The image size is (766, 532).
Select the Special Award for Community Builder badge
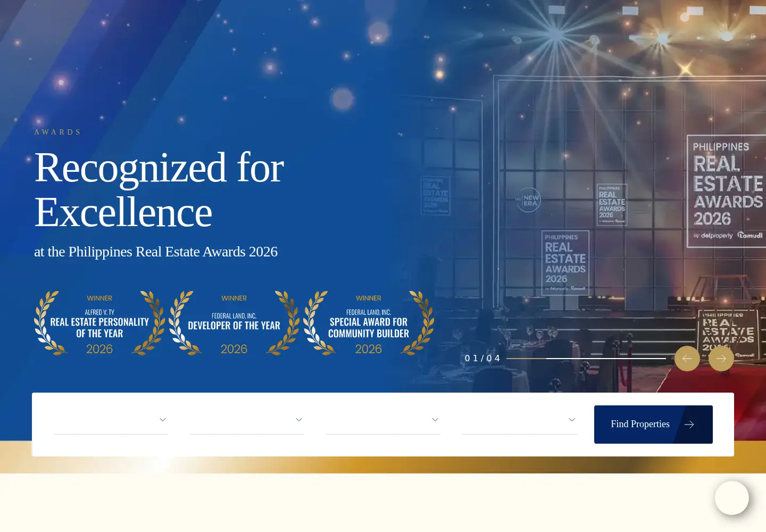tap(369, 323)
